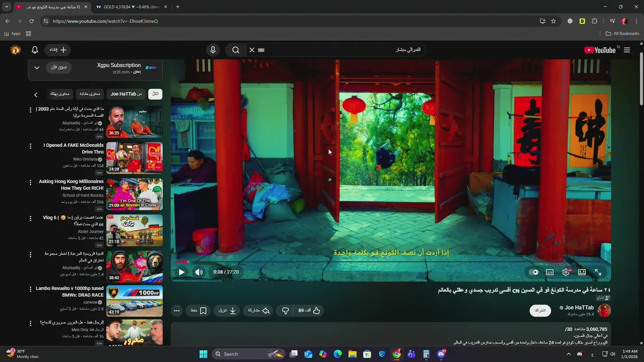
Task: Clear the search text with X
Action: point(252,50)
